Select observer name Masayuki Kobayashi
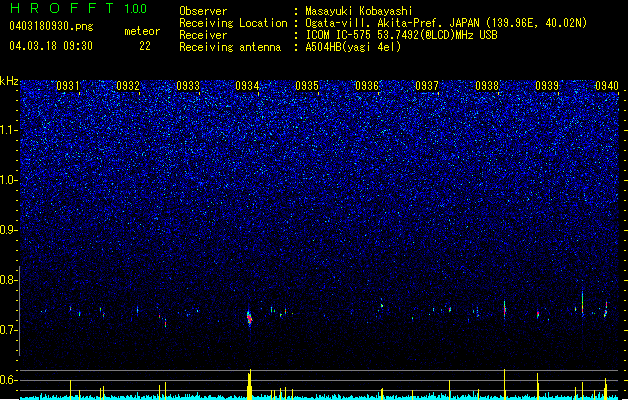Screen dimensions: 629x400 coord(359,11)
